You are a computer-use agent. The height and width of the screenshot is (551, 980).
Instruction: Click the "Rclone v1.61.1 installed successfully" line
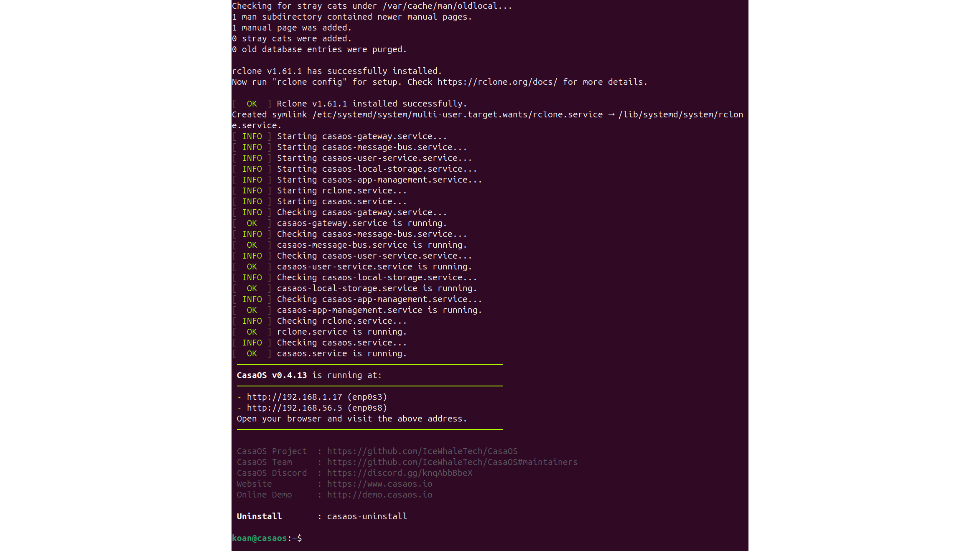371,104
